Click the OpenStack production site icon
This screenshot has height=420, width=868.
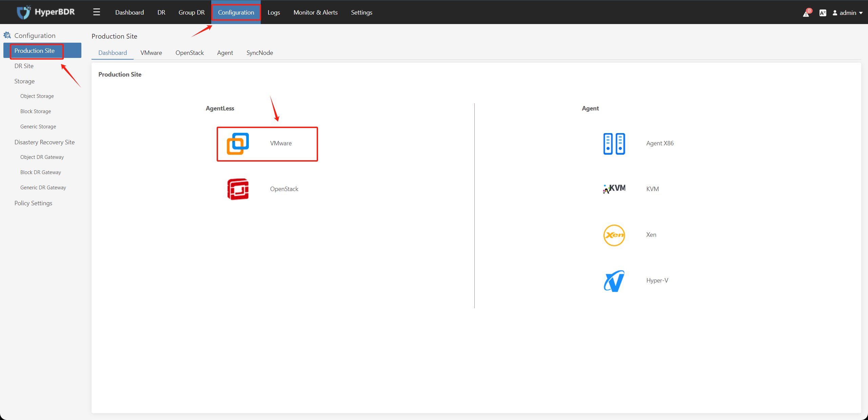pos(238,189)
